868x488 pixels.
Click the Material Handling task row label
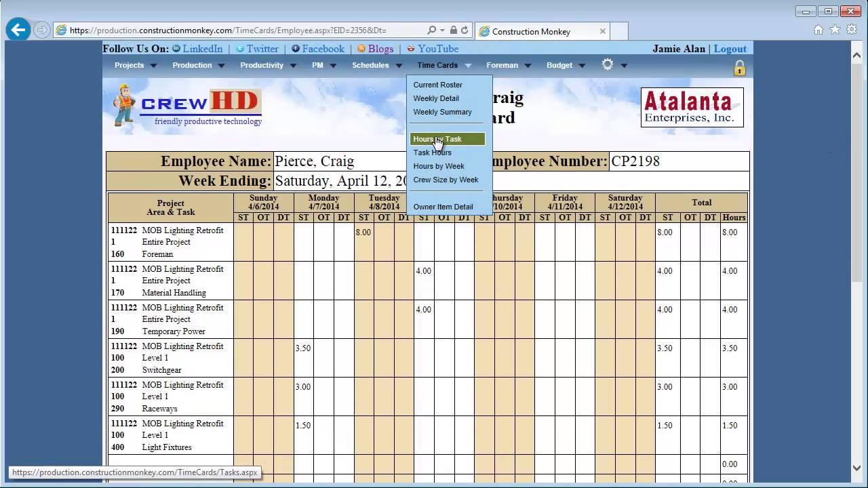click(174, 293)
